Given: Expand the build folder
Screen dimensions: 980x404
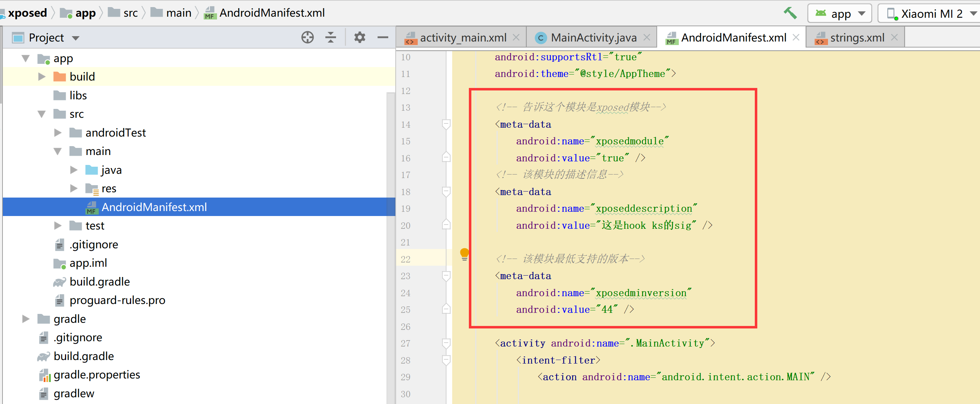Looking at the screenshot, I should [42, 77].
